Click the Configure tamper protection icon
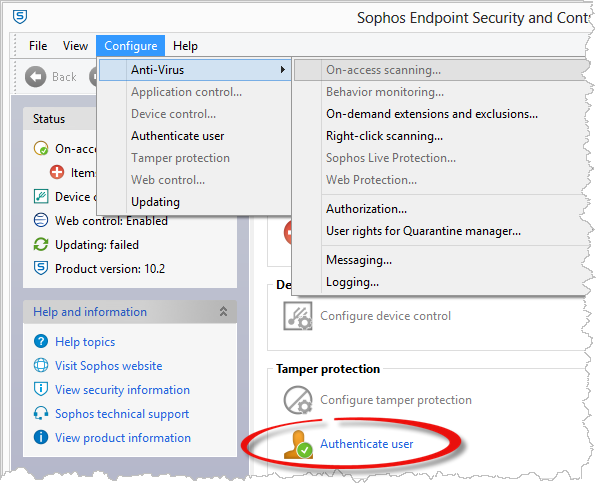 [x=298, y=400]
